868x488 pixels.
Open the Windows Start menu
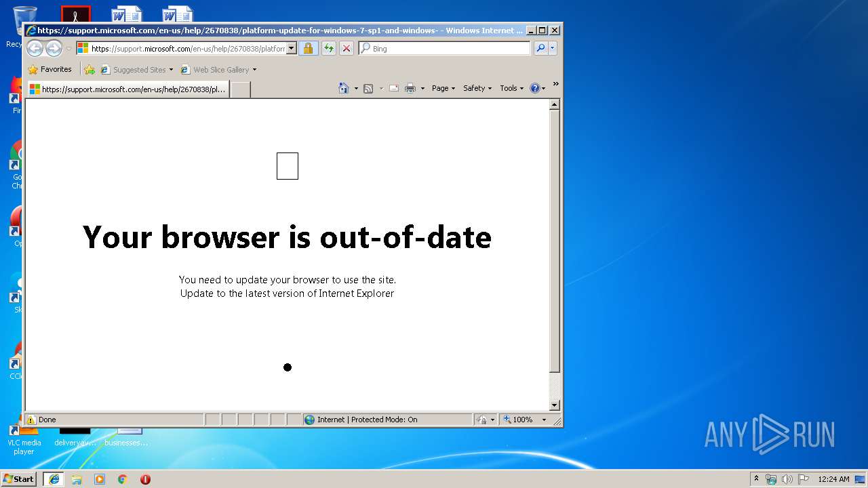point(19,479)
